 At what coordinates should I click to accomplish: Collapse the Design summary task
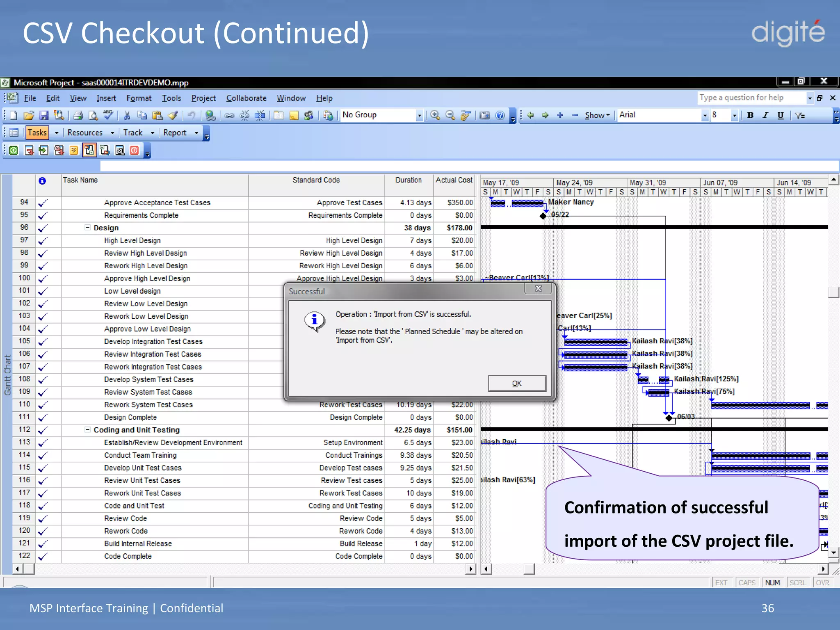(87, 227)
